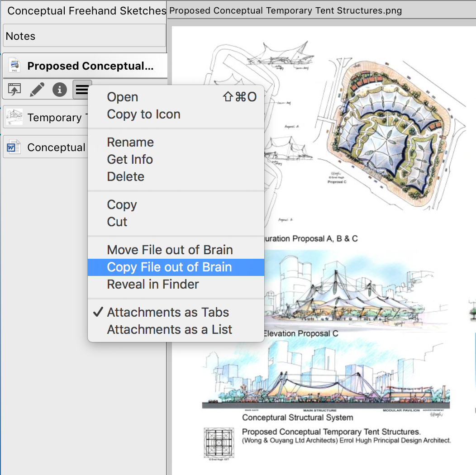The height and width of the screenshot is (475, 476).
Task: Choose Copy to Icon menu entry
Action: (143, 114)
